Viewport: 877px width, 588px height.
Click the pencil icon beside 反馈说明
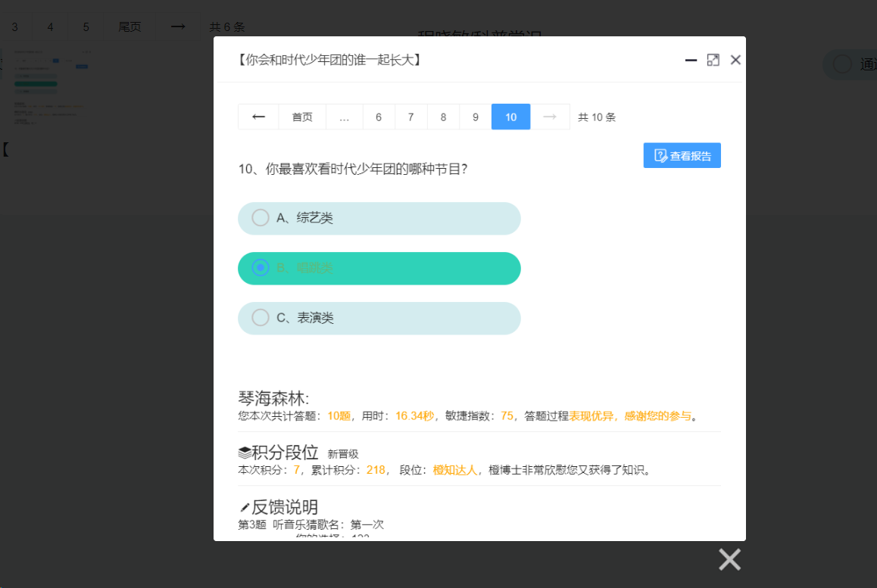245,508
